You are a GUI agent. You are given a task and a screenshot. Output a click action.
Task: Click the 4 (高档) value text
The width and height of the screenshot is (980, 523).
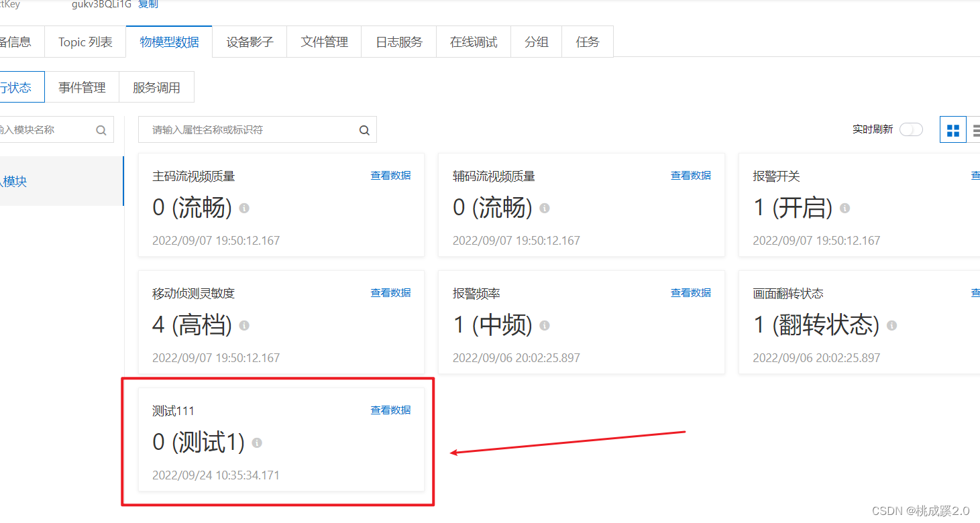[192, 325]
